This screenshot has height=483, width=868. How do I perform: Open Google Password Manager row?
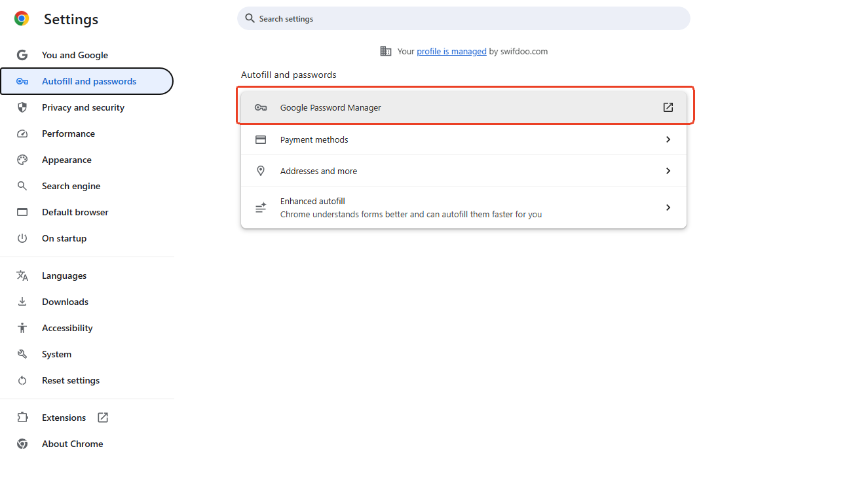tap(464, 107)
